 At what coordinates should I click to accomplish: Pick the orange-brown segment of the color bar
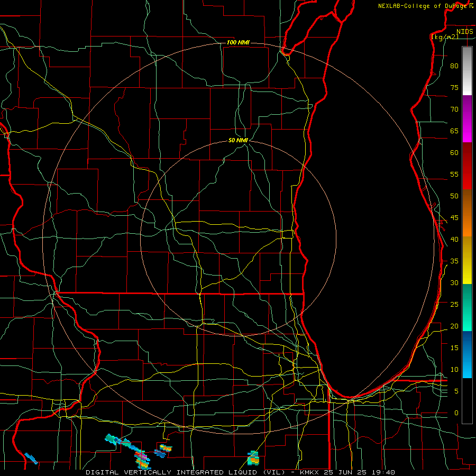(x=467, y=213)
